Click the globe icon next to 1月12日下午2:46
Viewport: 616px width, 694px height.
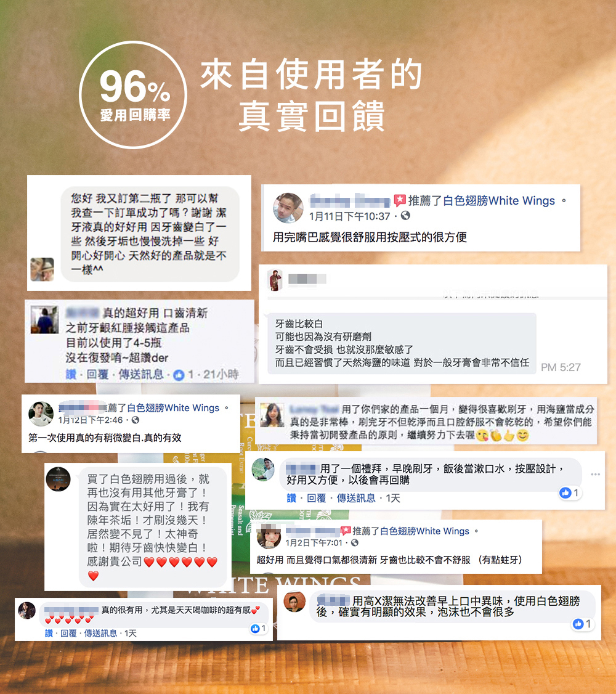pos(136,420)
